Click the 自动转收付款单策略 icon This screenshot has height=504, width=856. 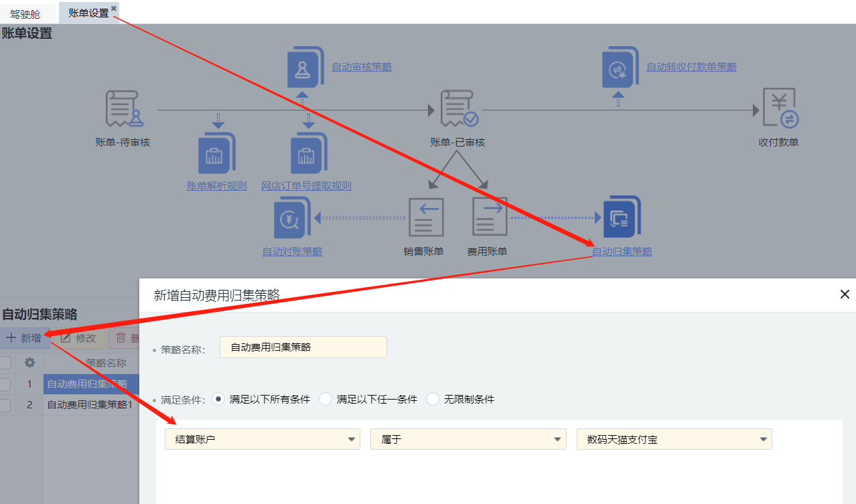coord(621,68)
